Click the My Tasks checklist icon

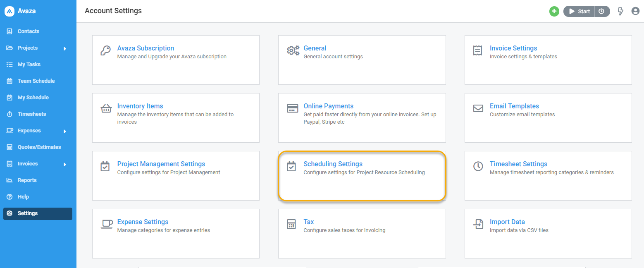[x=10, y=65]
